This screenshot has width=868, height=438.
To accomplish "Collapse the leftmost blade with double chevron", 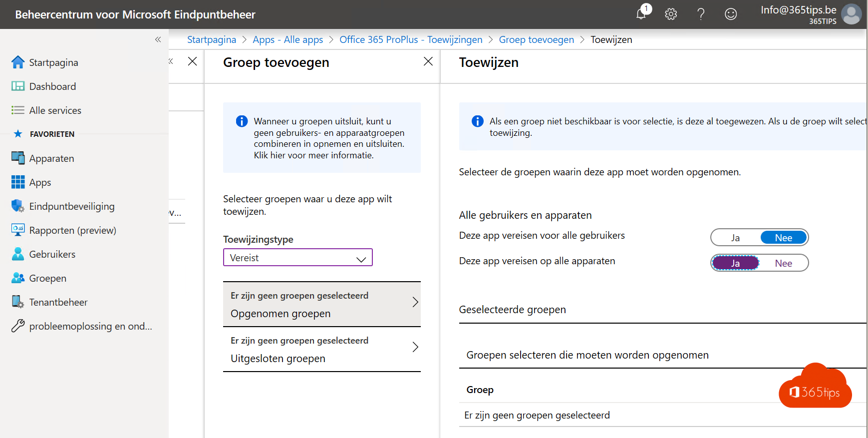I will point(171,61).
